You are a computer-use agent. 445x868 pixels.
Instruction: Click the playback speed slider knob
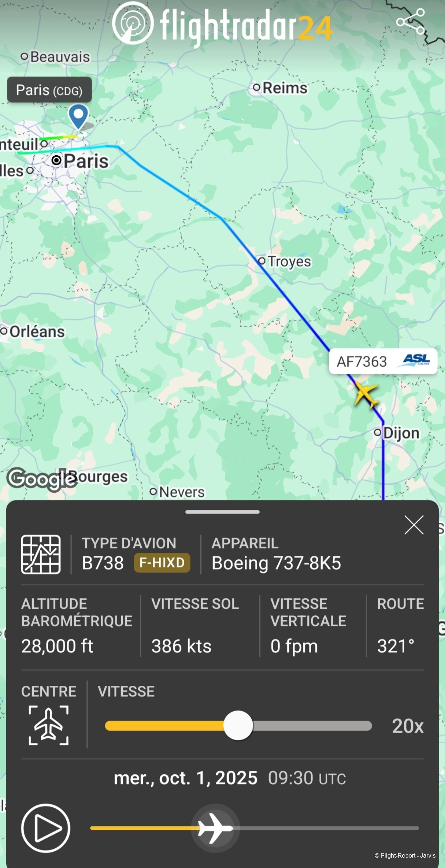238,725
